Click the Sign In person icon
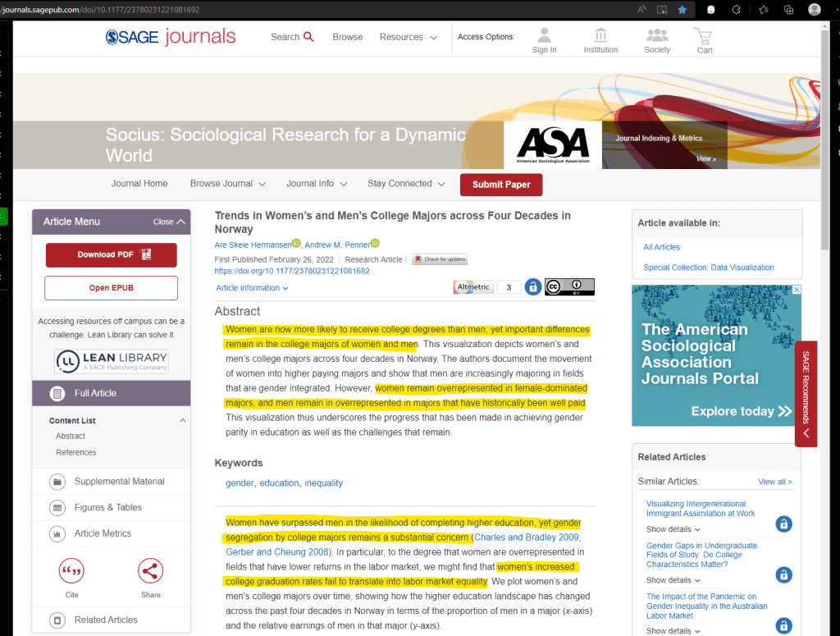 544,36
